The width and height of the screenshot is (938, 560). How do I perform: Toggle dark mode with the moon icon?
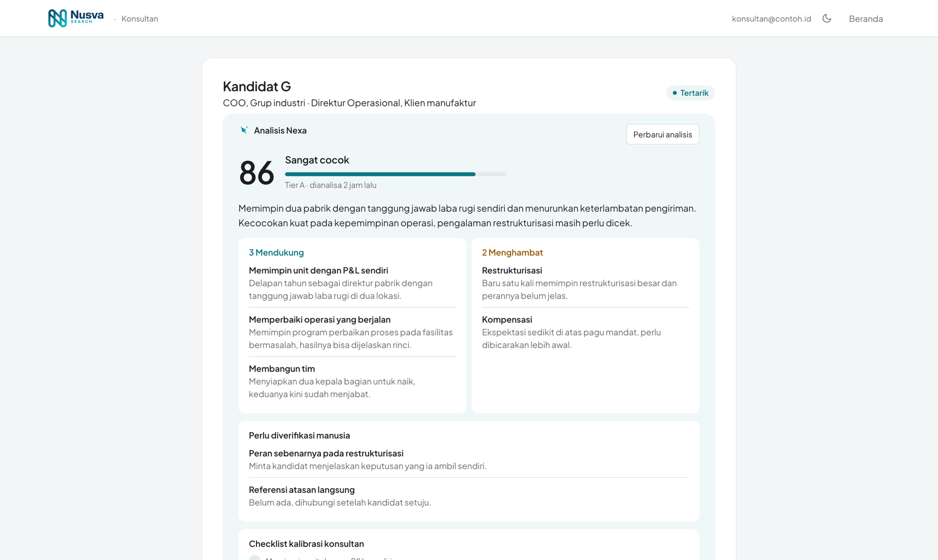pos(826,18)
